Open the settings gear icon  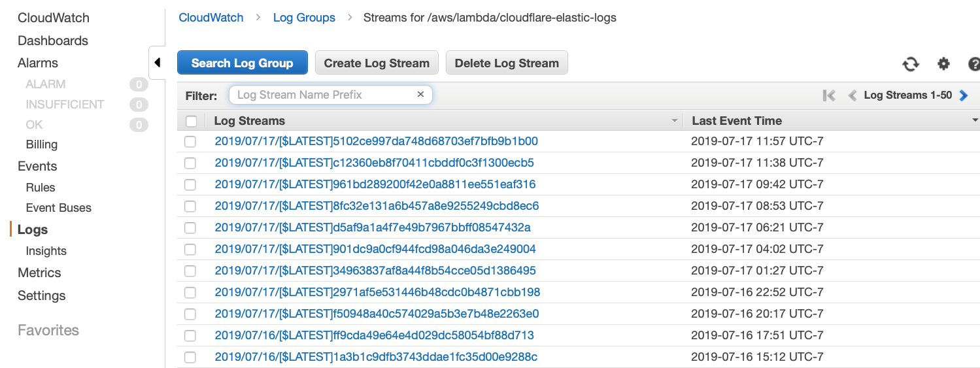(x=943, y=64)
